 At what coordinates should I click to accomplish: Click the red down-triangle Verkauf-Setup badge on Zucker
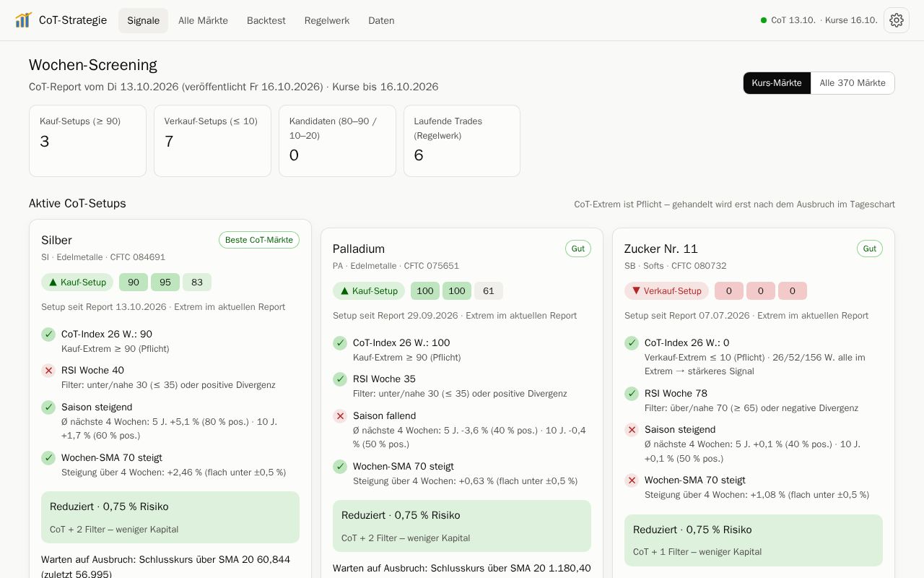pos(666,291)
